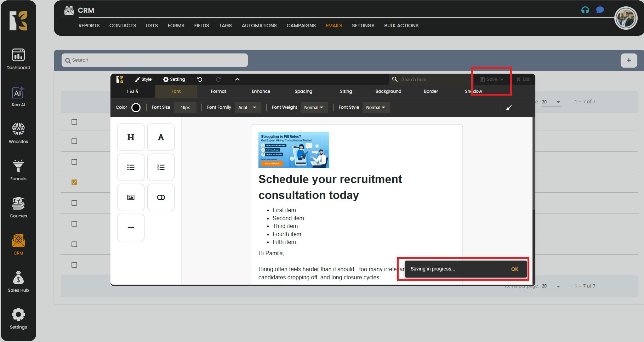
Task: Add a Text block (A icon)
Action: pos(161,137)
